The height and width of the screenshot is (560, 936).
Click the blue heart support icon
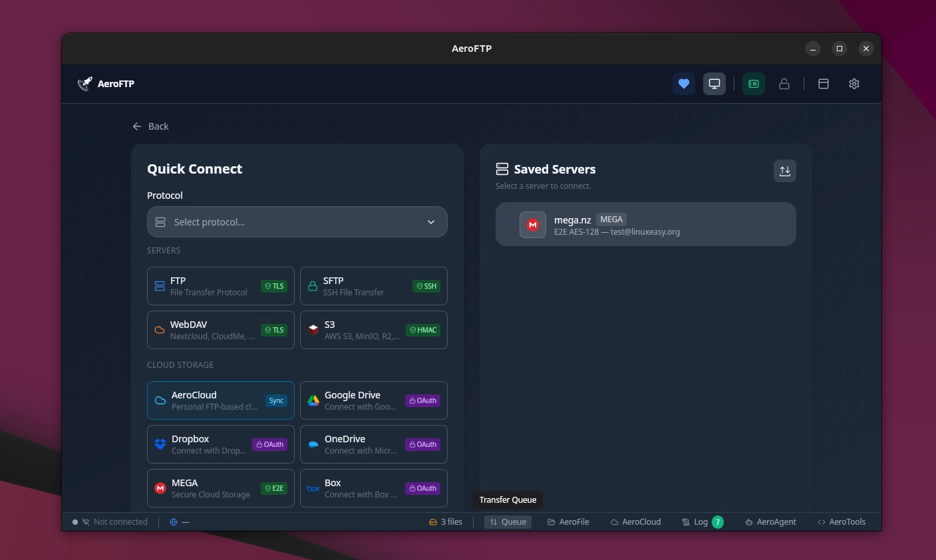click(x=683, y=84)
